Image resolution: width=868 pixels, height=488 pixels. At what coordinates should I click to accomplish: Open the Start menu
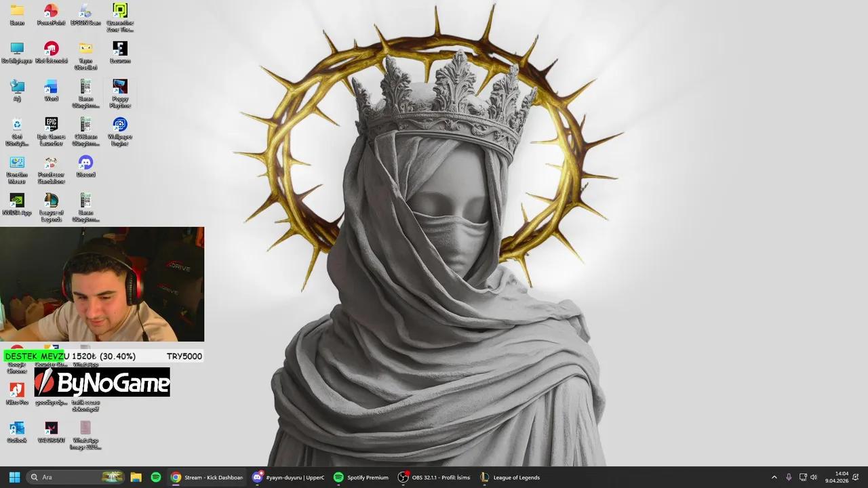14,477
